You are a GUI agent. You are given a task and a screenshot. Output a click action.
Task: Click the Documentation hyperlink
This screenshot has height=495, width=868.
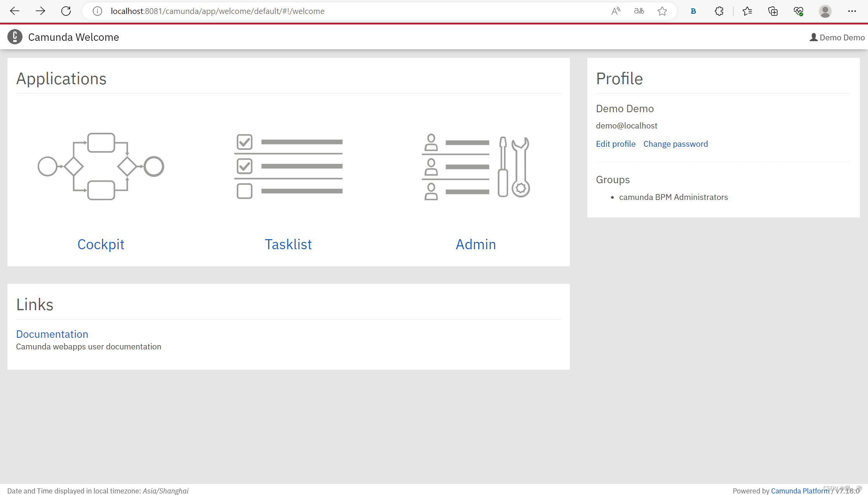[52, 334]
